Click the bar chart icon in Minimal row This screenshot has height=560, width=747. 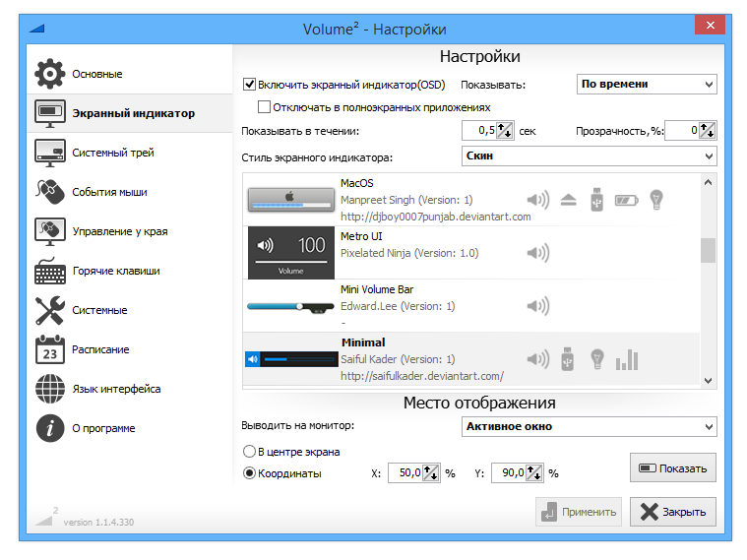(627, 360)
